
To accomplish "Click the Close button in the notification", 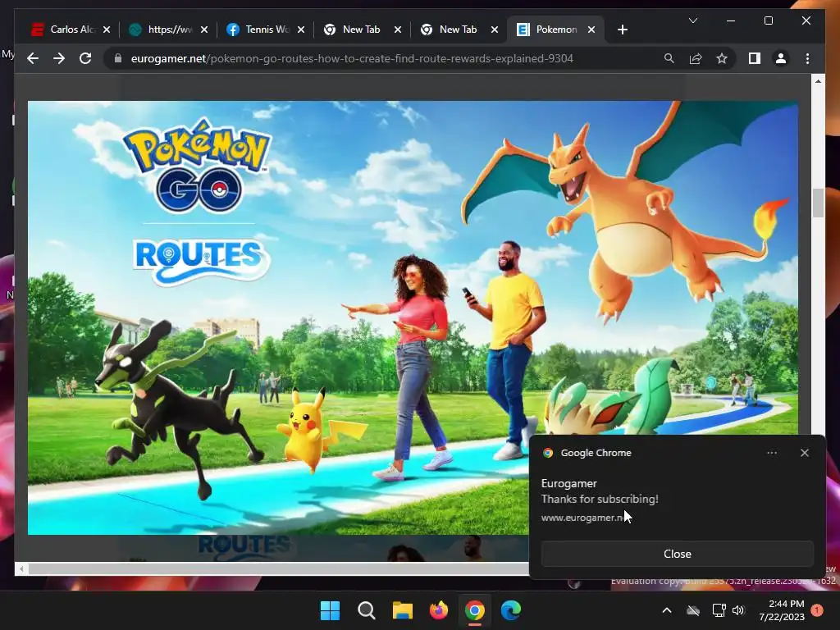I will point(677,554).
